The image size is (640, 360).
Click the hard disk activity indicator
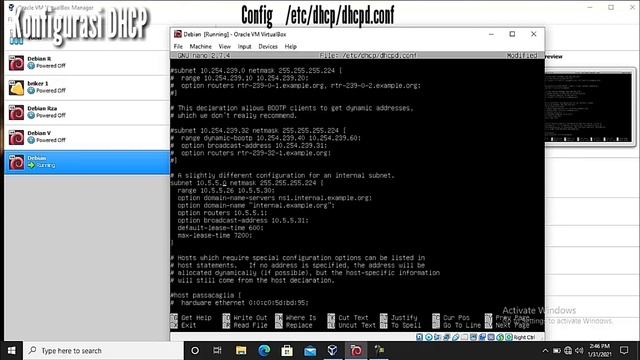pos(419,337)
